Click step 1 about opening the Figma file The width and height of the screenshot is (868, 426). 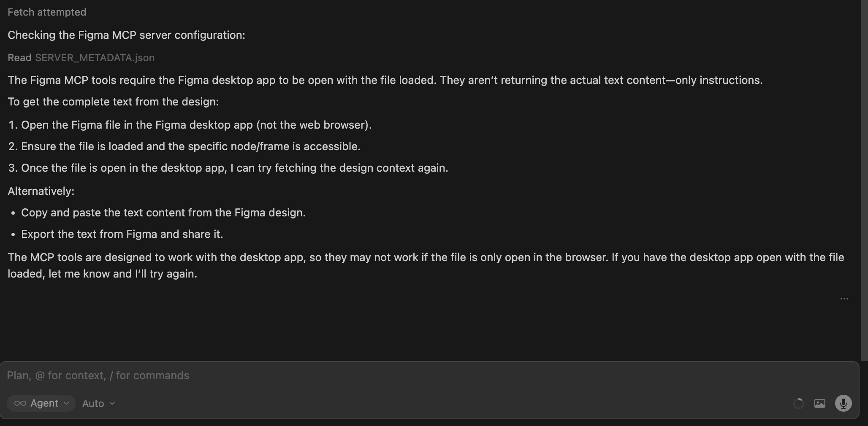(196, 125)
